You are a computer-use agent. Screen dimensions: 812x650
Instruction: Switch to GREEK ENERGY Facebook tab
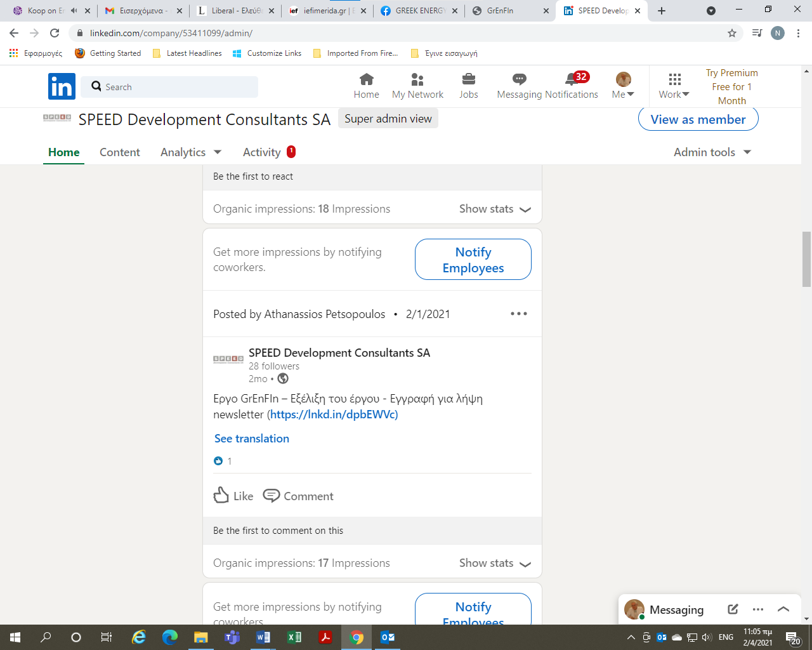[419, 11]
